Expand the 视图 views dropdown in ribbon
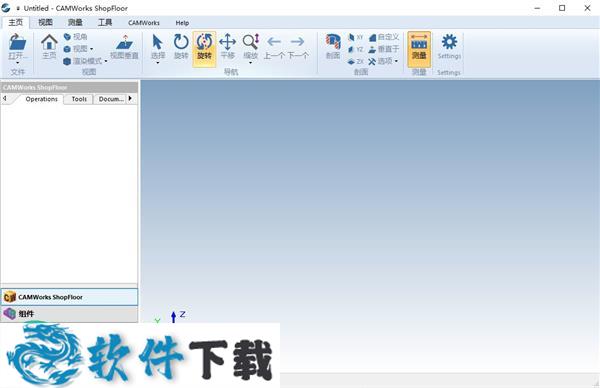600x388 pixels. point(78,49)
